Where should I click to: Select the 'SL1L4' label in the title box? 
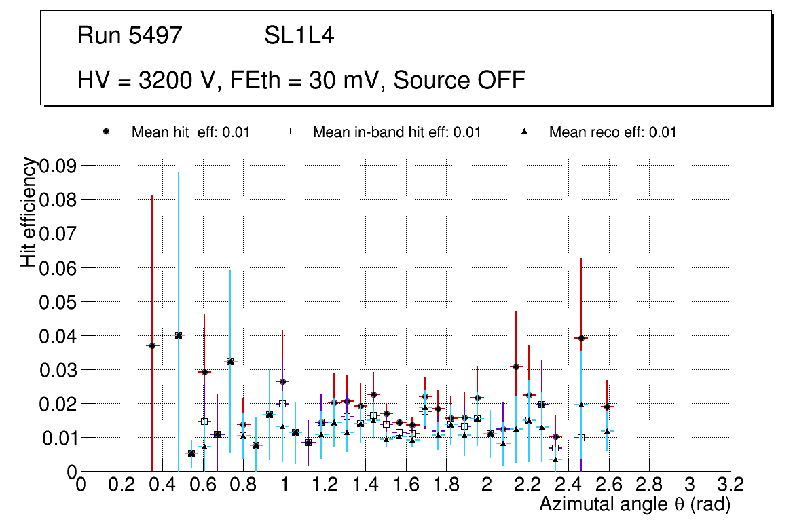click(x=299, y=36)
